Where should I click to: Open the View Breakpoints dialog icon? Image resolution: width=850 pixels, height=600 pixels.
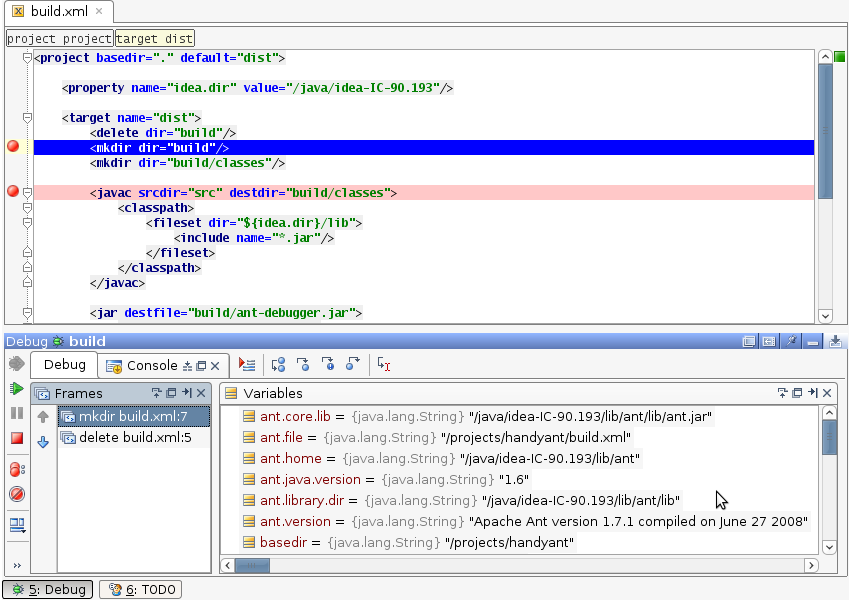pos(17,469)
